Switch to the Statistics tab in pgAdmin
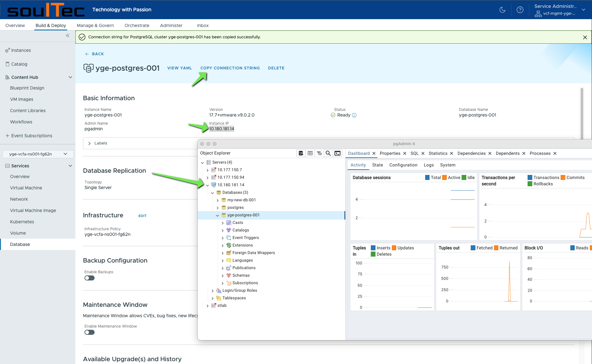Screen dimensions: 592x364 (438, 153)
